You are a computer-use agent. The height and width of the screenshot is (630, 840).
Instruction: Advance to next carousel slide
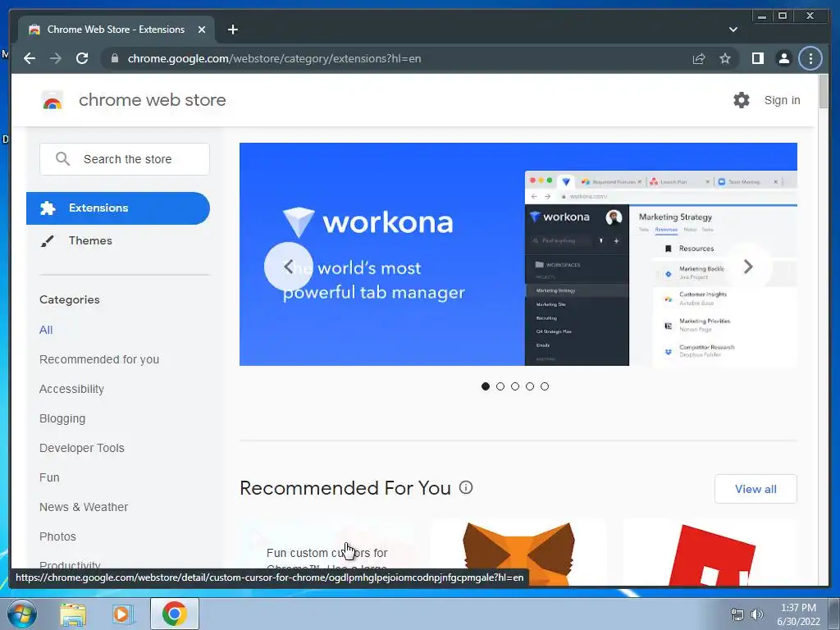tap(748, 267)
